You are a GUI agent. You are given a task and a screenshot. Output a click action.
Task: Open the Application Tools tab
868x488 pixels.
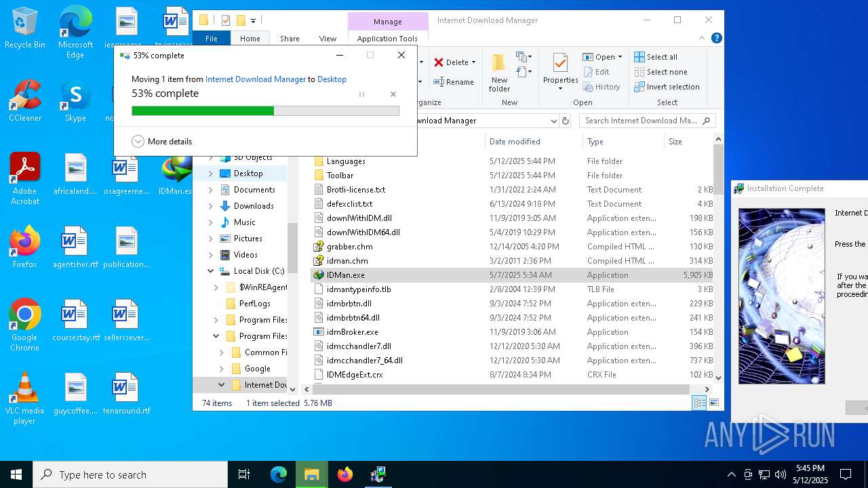pyautogui.click(x=387, y=39)
